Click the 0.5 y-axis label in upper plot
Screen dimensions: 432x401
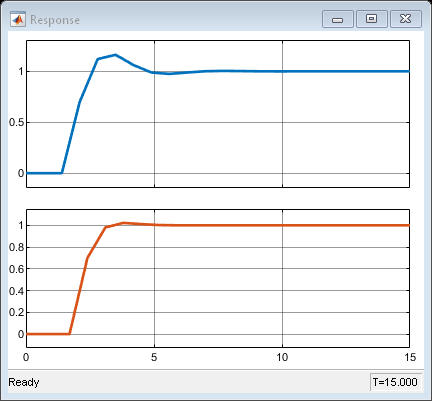[x=17, y=122]
